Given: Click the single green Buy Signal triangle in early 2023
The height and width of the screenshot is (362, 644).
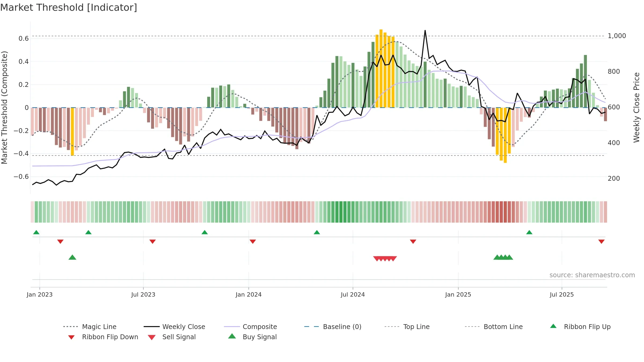Looking at the screenshot, I should 72,257.
